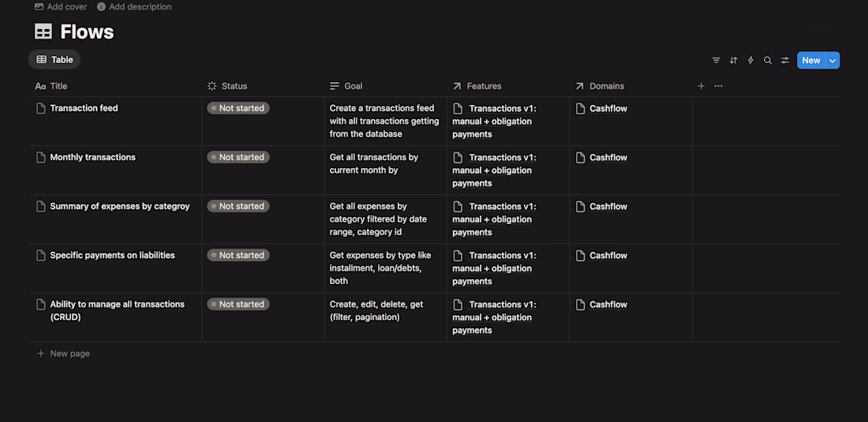
Task: Click the three-dot icon beside add column
Action: pyautogui.click(x=718, y=86)
